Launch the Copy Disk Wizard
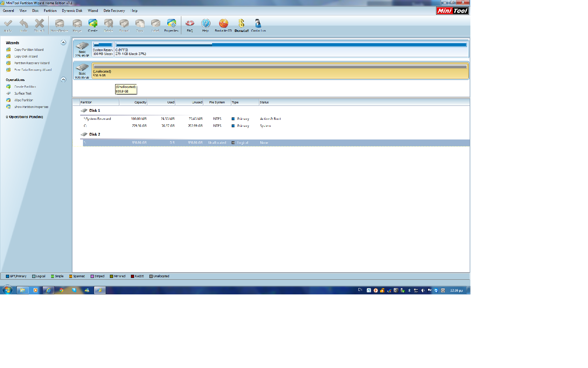Viewport: 588px width, 368px height. tap(26, 56)
